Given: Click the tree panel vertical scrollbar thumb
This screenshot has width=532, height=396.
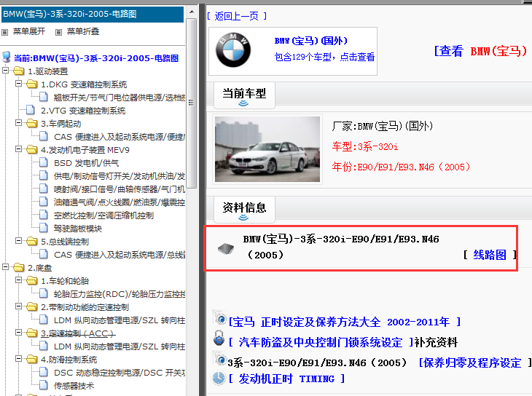Looking at the screenshot, I should pyautogui.click(x=192, y=103).
